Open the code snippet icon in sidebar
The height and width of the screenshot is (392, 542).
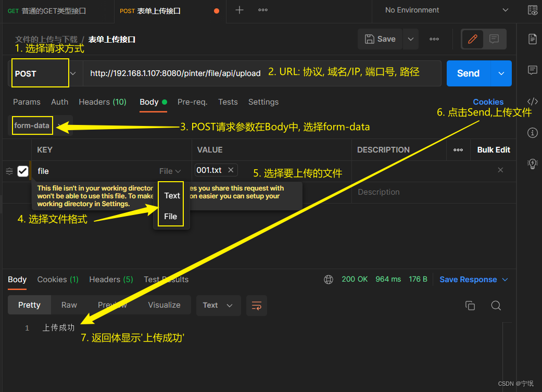[532, 102]
